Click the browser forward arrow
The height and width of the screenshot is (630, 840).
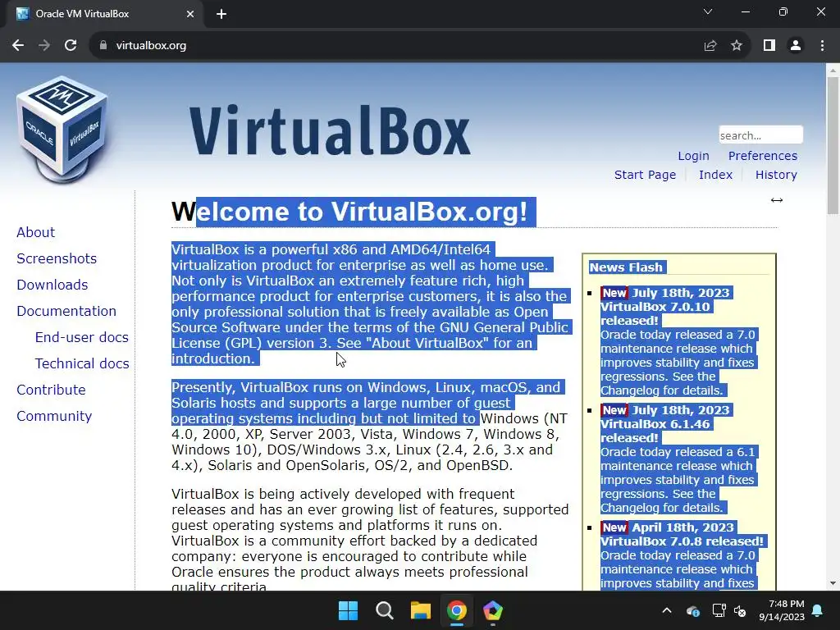(44, 46)
